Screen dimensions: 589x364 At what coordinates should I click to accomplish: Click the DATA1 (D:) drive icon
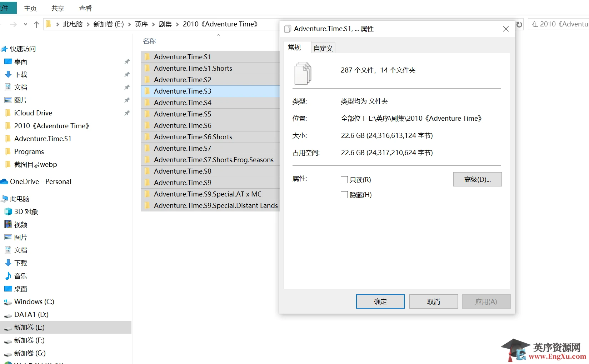[8, 315]
